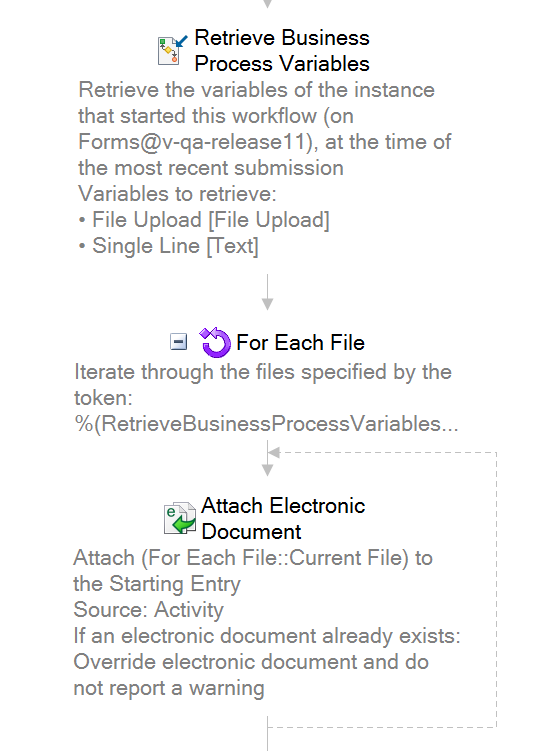Click the 'Variables to retrieve:' label
This screenshot has height=751, width=541.
[178, 194]
